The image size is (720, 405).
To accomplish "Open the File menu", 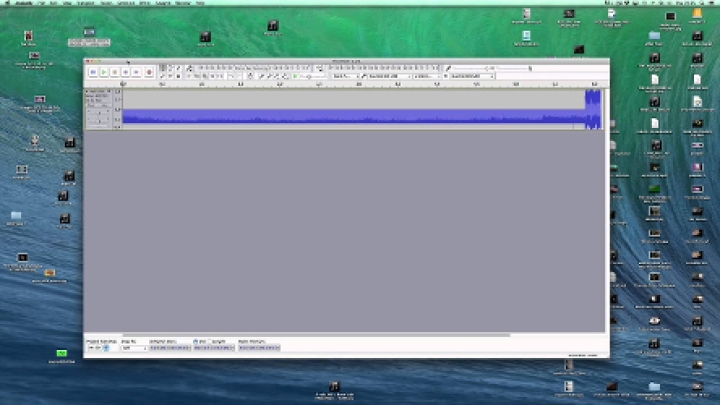I will pos(41,3).
